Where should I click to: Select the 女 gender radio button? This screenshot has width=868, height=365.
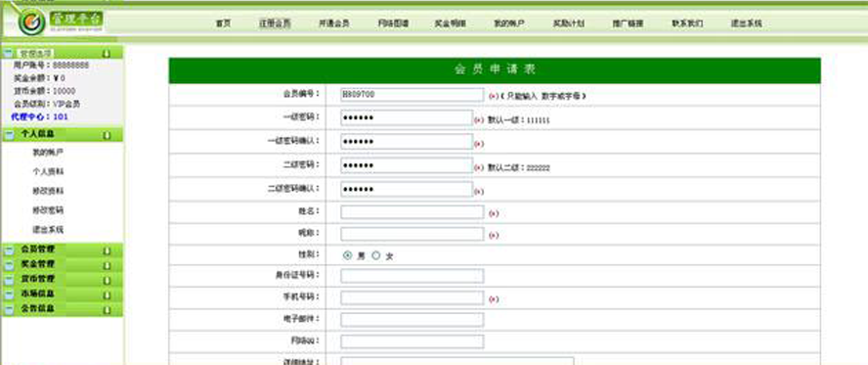(x=376, y=255)
